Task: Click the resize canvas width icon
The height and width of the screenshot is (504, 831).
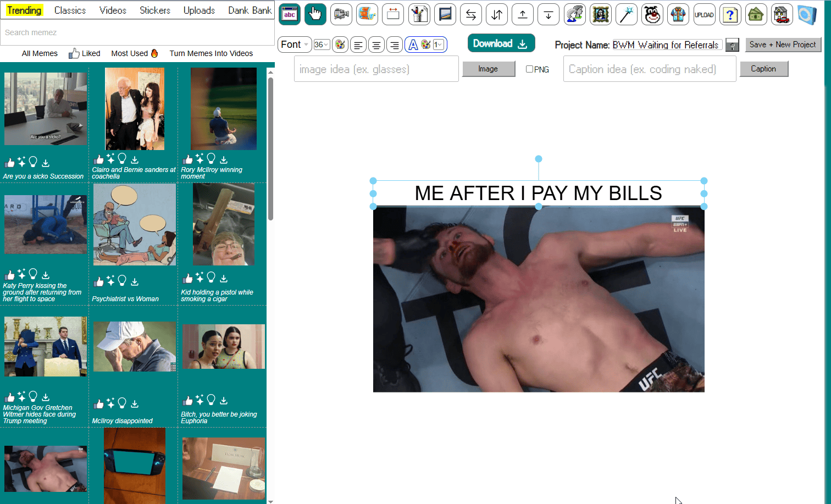Action: [393, 14]
